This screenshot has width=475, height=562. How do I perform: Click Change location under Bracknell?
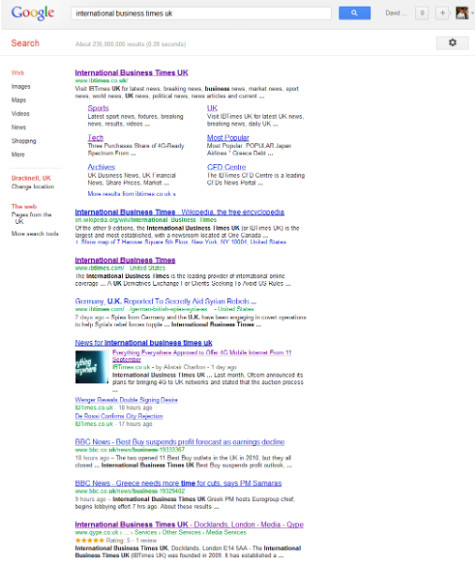(33, 186)
